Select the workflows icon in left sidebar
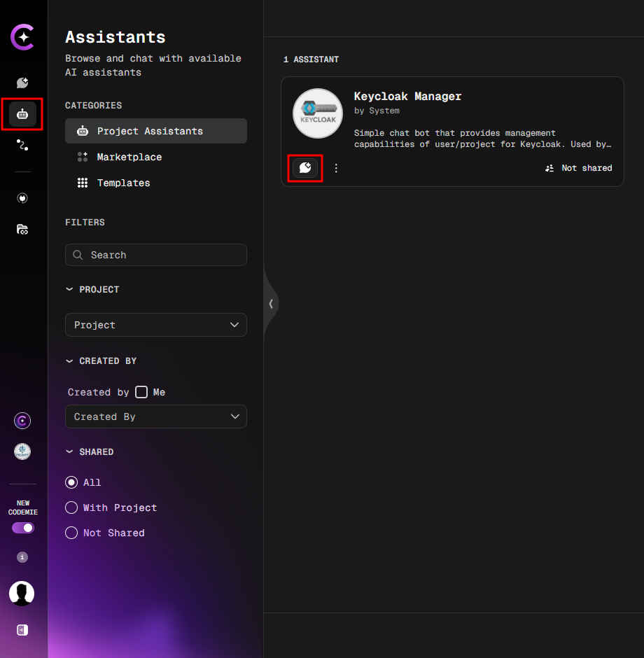Screen dimensions: 644x658 (x=22, y=146)
